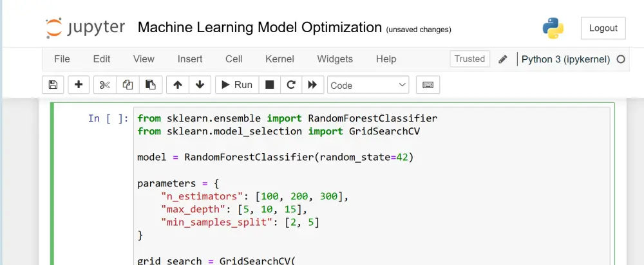The height and width of the screenshot is (265, 644).
Task: Interrupt the kernel with stop icon
Action: pos(269,85)
